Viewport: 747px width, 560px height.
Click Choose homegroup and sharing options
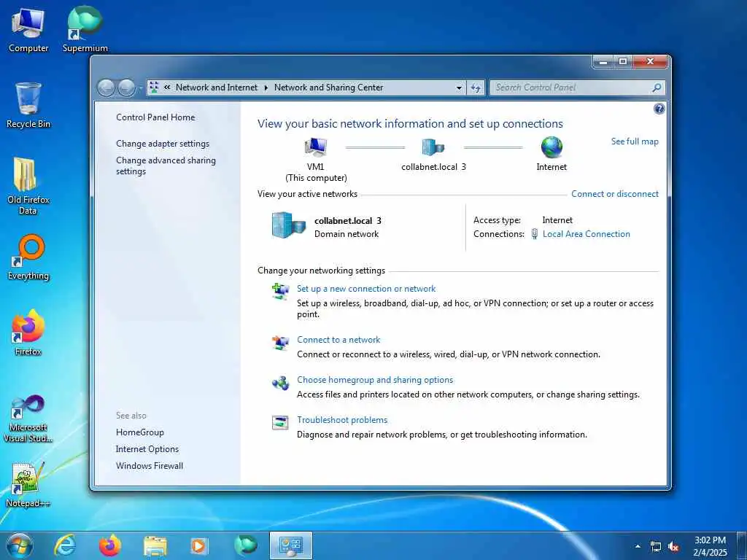[x=375, y=380]
